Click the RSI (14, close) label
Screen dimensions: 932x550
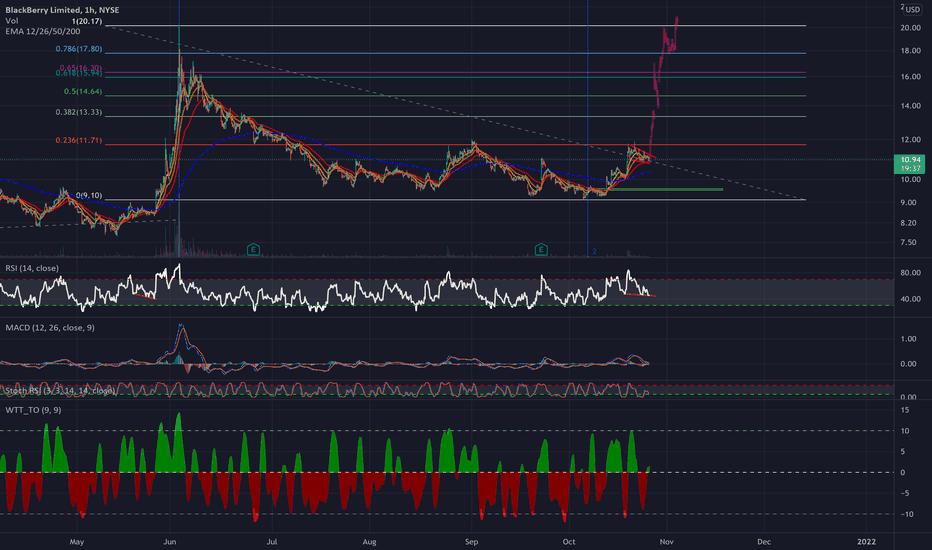pyautogui.click(x=32, y=268)
